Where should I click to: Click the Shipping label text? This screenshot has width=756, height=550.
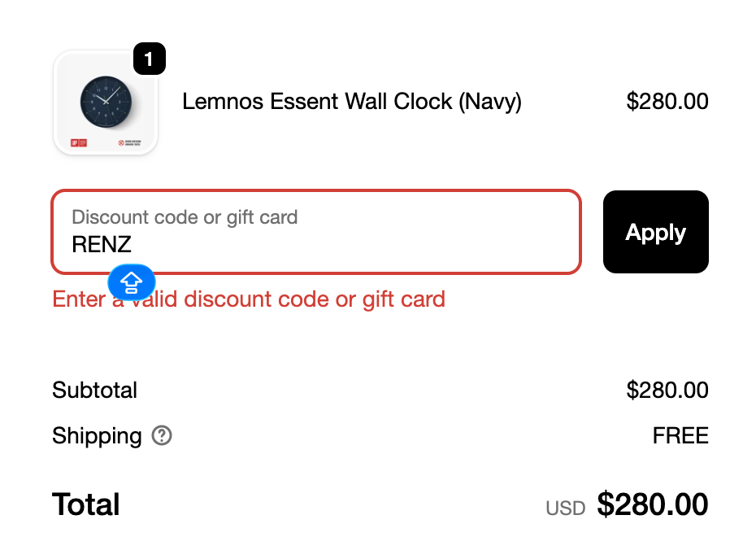point(97,436)
